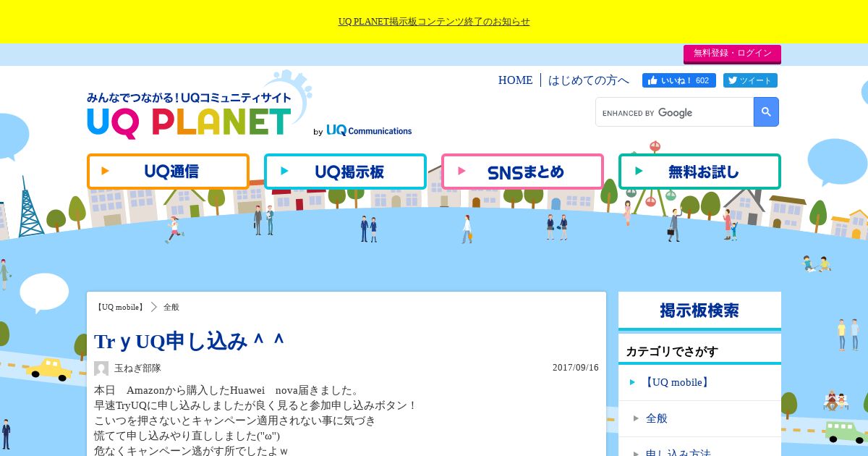Click the カテゴリでさがす heading
Image resolution: width=868 pixels, height=456 pixels.
pos(672,352)
